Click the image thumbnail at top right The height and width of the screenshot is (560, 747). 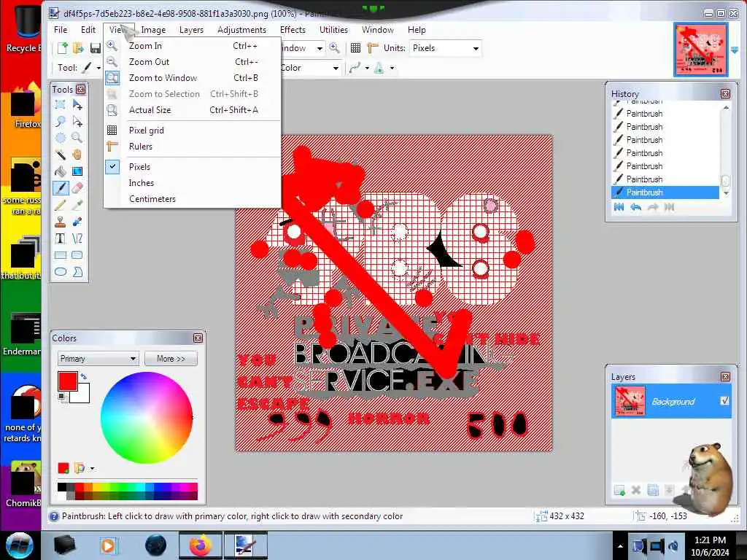(x=700, y=50)
